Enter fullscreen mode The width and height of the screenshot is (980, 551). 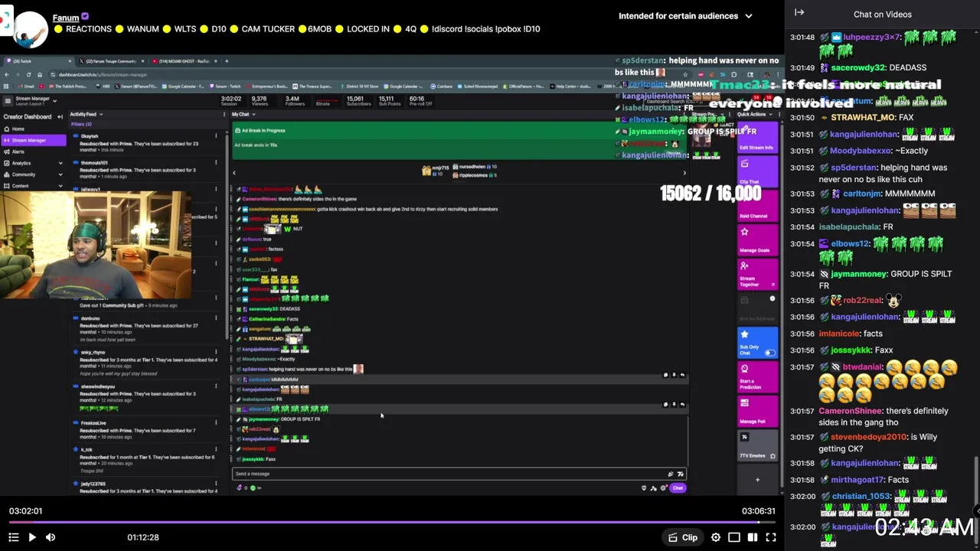771,537
